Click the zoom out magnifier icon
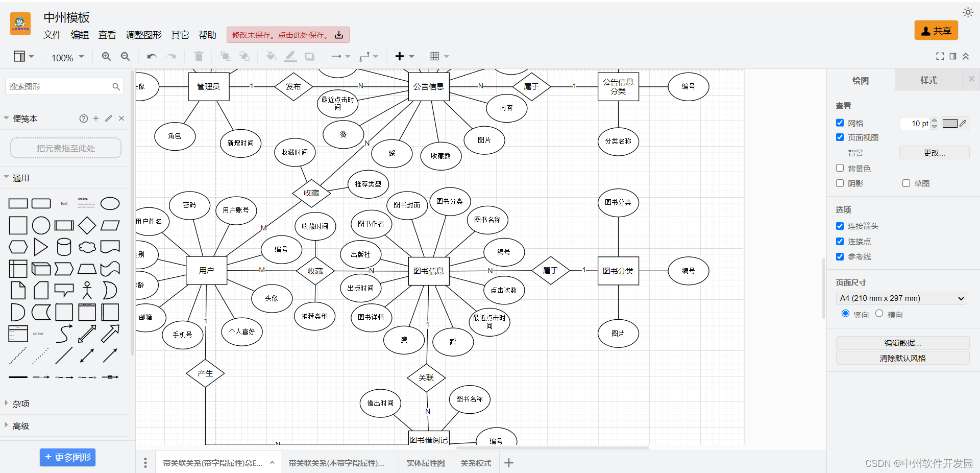 click(125, 57)
